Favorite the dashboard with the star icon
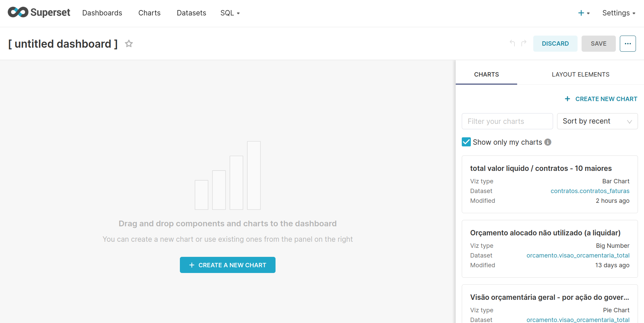The image size is (644, 323). (x=129, y=44)
